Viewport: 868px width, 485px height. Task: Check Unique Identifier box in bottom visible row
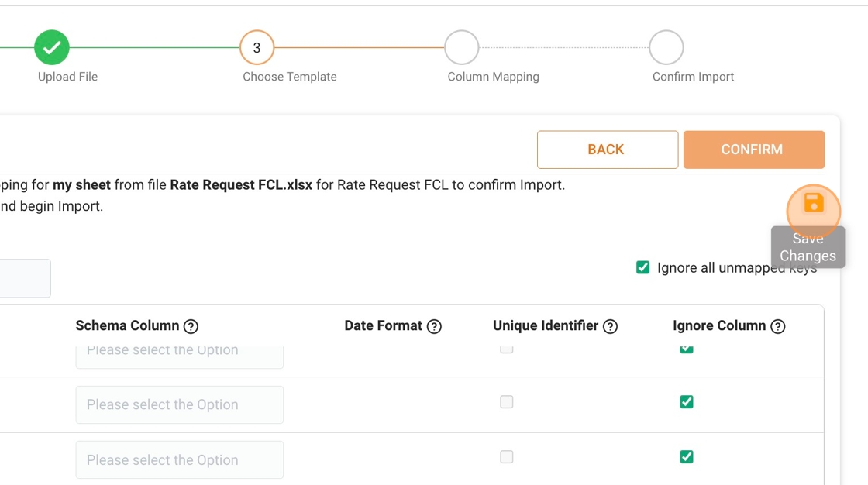506,457
